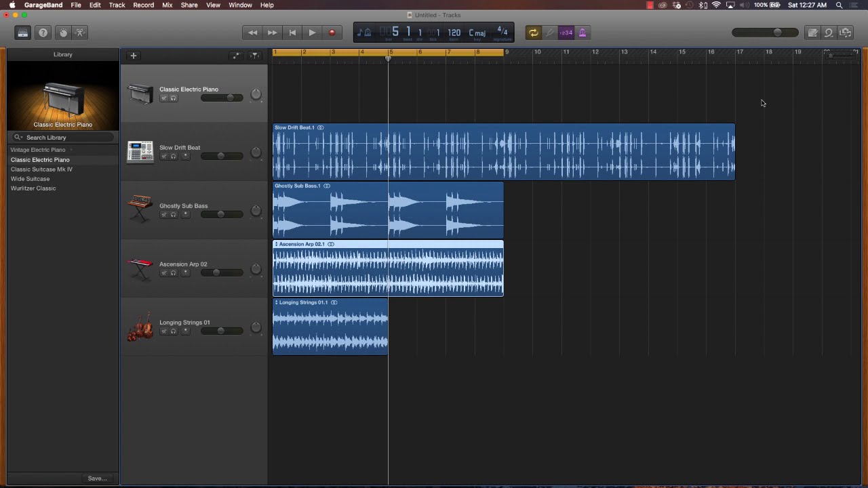Viewport: 868px width, 488px height.
Task: Open the LCD display mode note icon
Action: 365,33
